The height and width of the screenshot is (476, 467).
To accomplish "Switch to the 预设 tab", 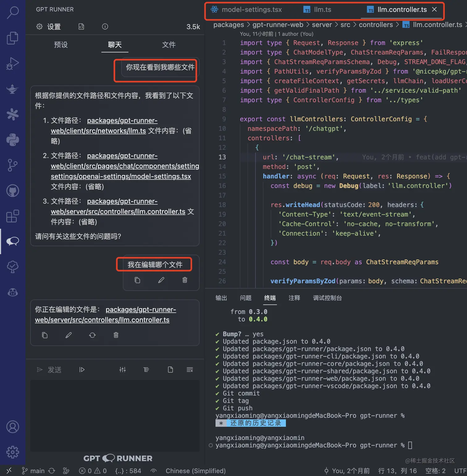I will (x=61, y=45).
